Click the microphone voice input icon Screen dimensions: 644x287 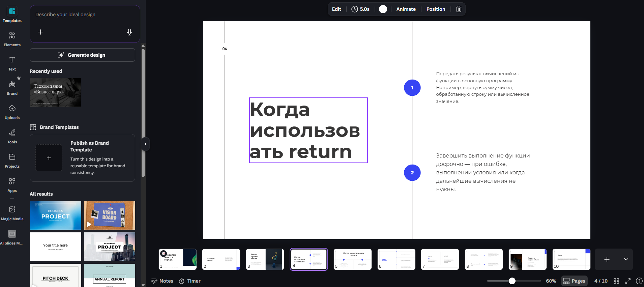click(129, 32)
